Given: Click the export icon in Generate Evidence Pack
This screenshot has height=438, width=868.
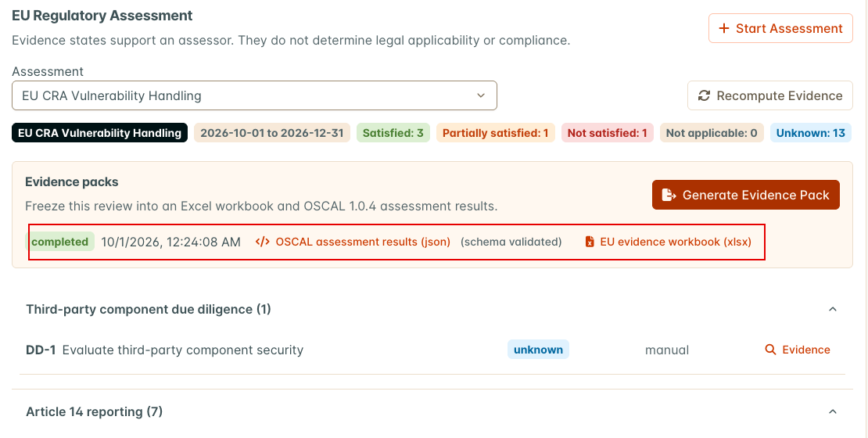Looking at the screenshot, I should click(x=669, y=195).
